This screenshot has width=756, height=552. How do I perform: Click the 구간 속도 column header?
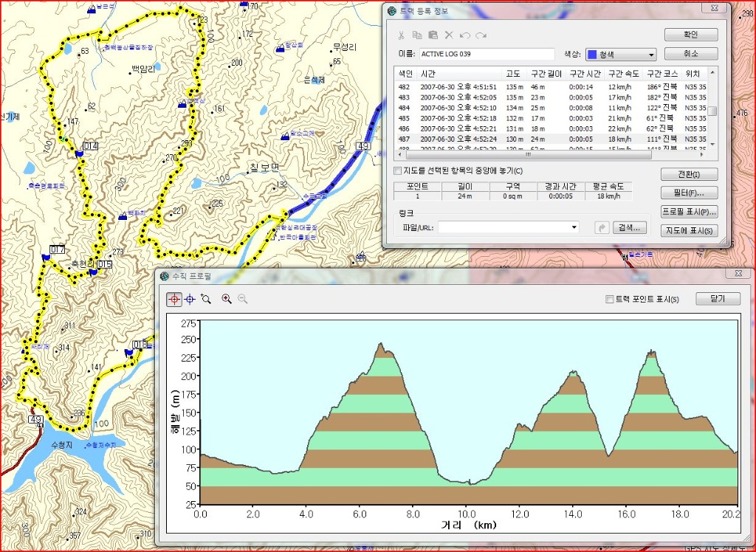[623, 74]
